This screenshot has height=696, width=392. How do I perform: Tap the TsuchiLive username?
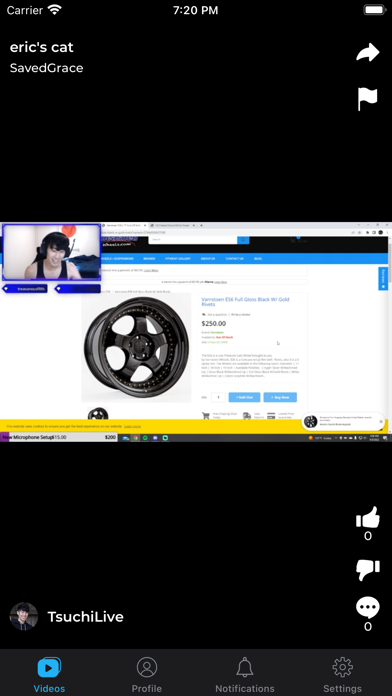point(85,617)
